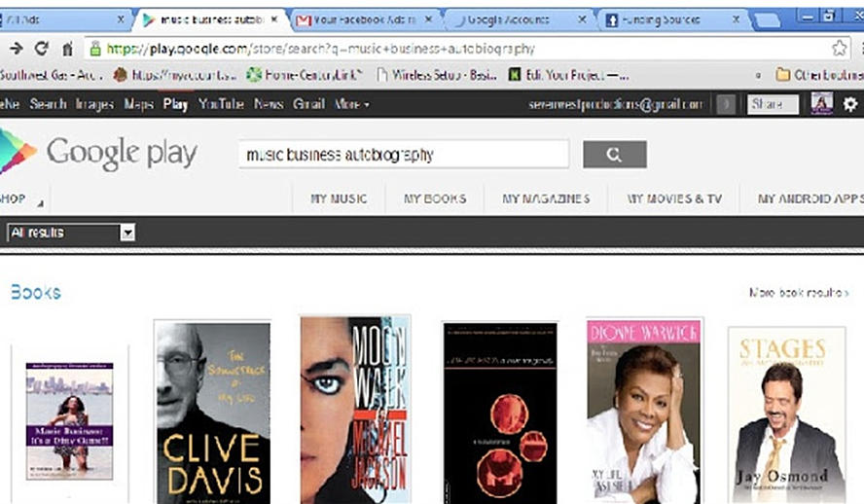The height and width of the screenshot is (504, 864).
Task: Close the Google Accounts tab
Action: coord(582,19)
